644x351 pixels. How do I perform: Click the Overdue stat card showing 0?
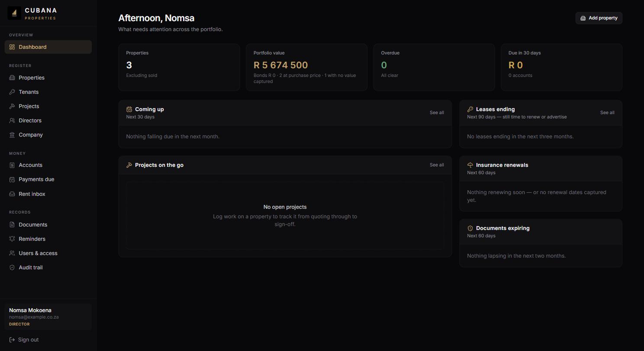434,67
